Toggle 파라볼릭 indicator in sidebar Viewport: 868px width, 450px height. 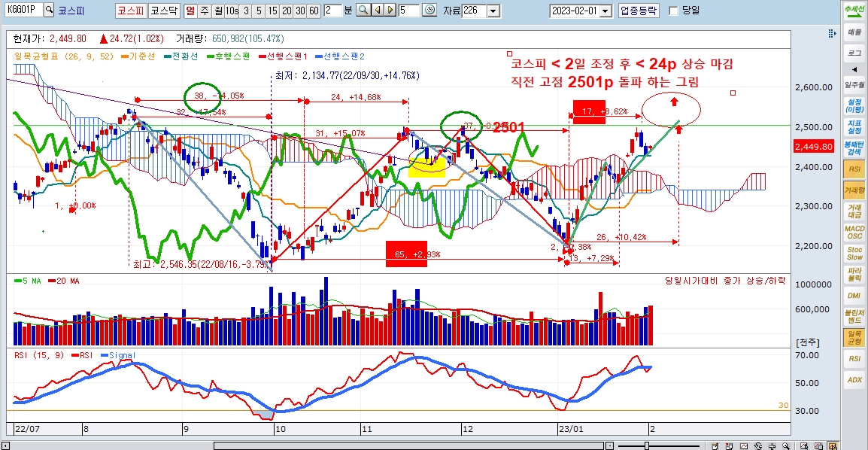pos(854,275)
